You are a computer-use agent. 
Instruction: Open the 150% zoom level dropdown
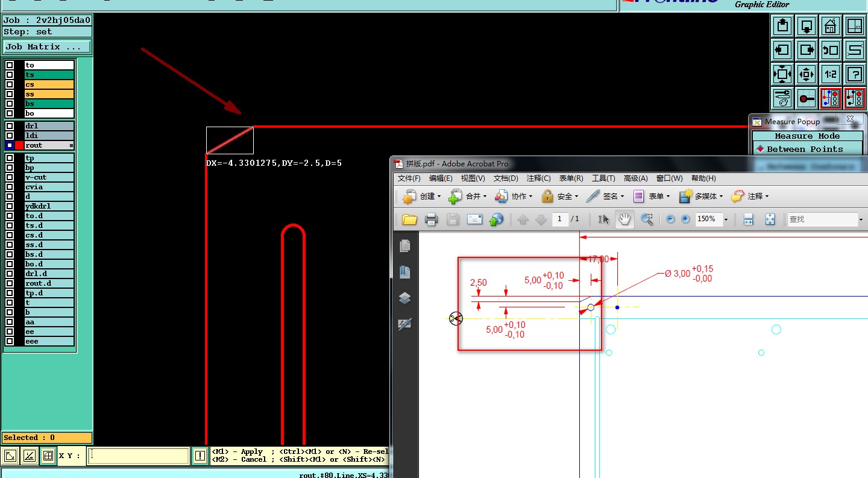tap(726, 219)
